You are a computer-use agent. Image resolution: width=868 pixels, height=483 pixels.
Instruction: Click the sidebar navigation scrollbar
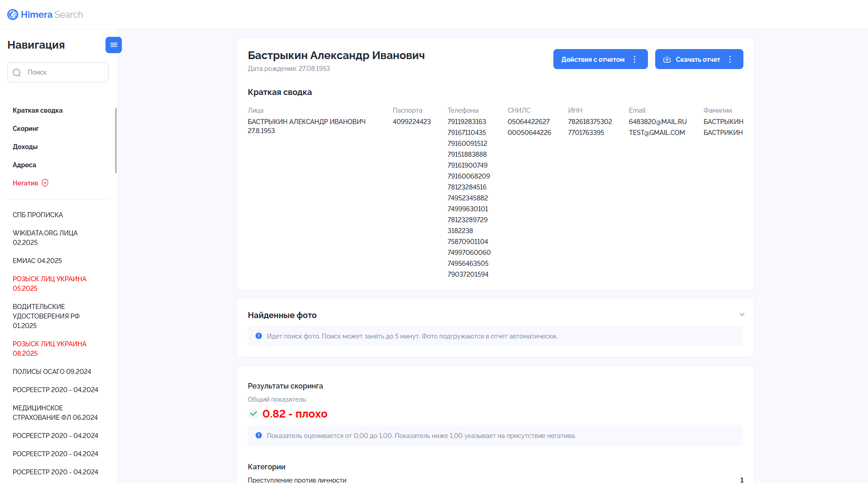tap(116, 140)
